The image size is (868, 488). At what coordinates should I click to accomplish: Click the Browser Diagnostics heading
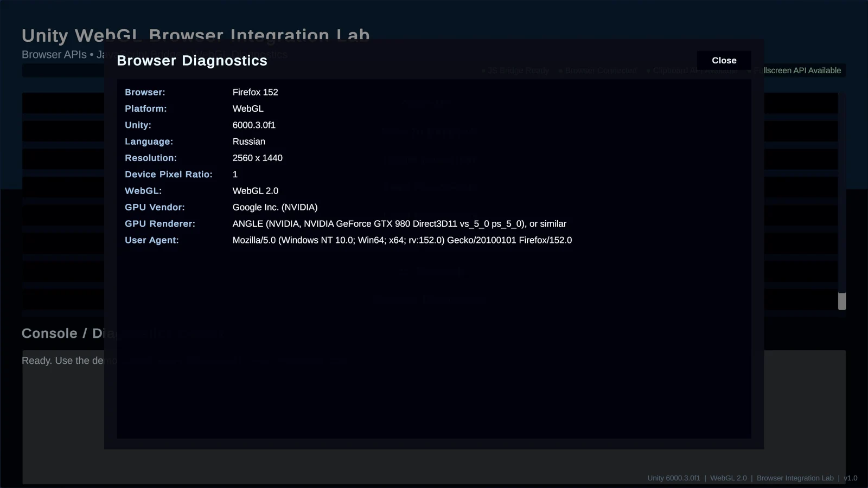click(x=192, y=60)
